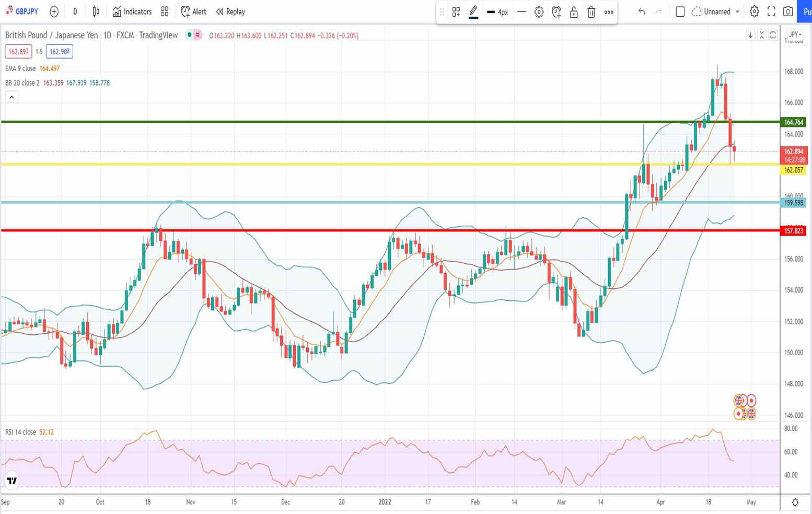Open the D timeframe interval menu
Viewport: 812px width, 514px height.
[x=75, y=11]
